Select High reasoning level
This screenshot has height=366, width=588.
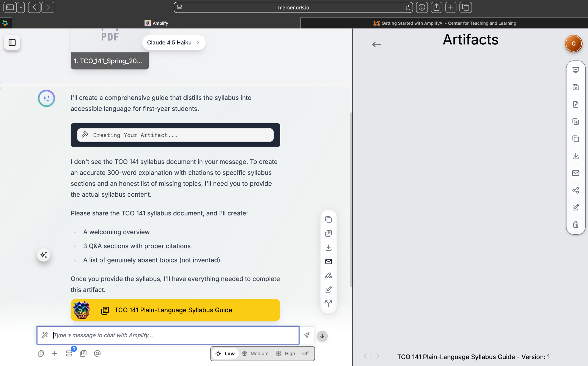(x=286, y=354)
